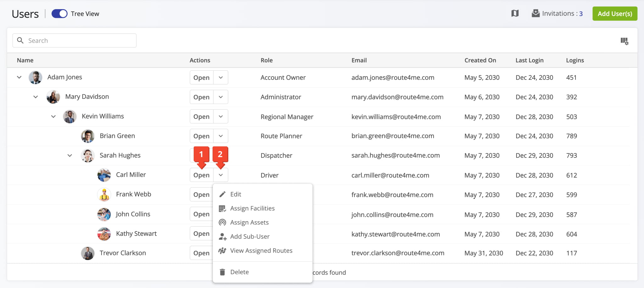This screenshot has width=644, height=288.
Task: Select Assign Facilities menu option
Action: [x=263, y=208]
